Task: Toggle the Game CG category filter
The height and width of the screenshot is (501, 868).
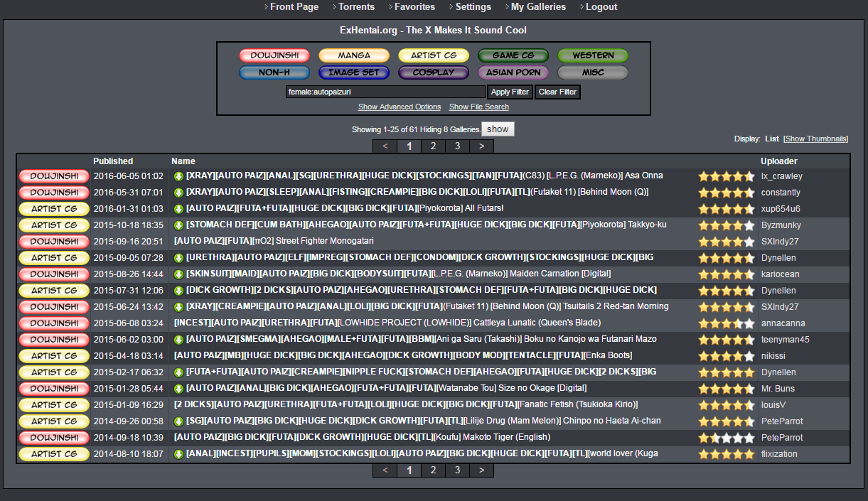Action: click(x=513, y=55)
